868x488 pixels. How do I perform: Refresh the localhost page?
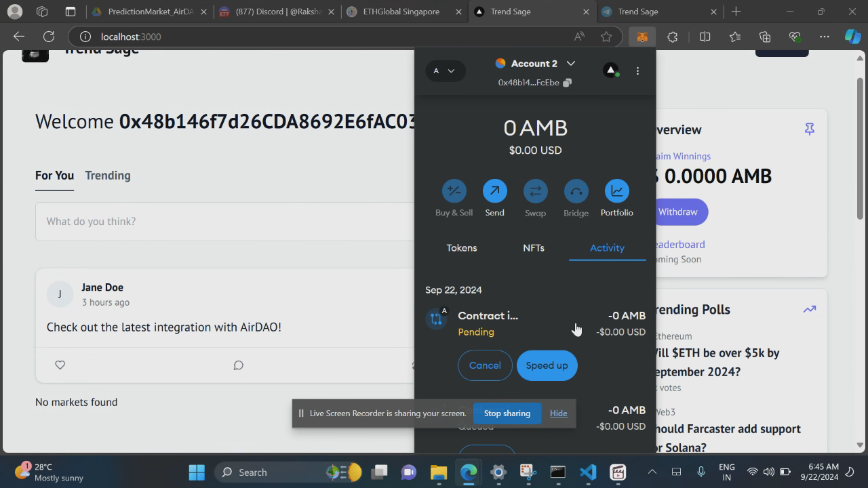[x=49, y=37]
